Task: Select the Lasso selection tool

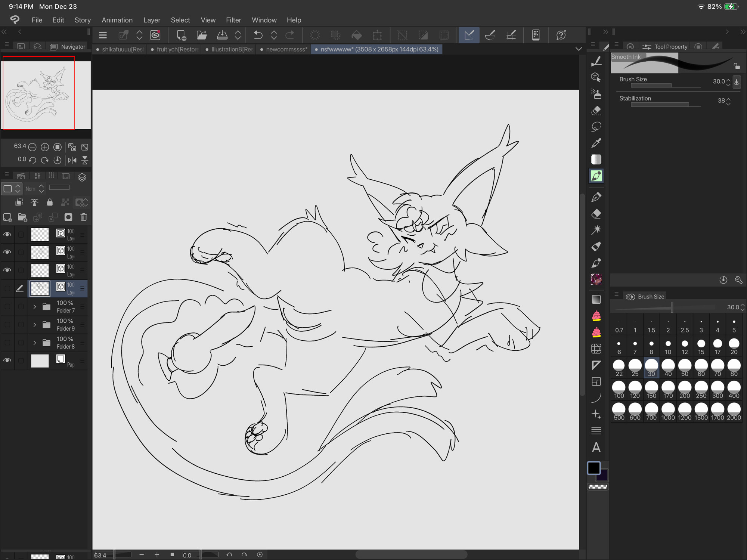Action: [x=596, y=127]
